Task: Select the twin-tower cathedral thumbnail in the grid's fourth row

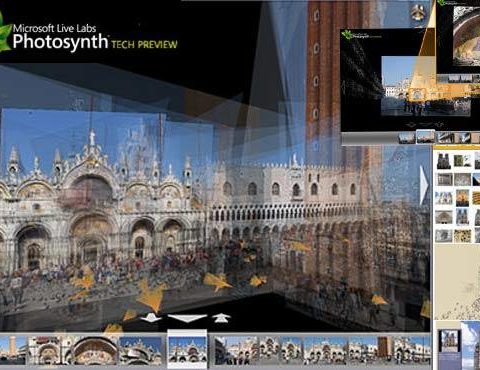Action: [x=463, y=217]
